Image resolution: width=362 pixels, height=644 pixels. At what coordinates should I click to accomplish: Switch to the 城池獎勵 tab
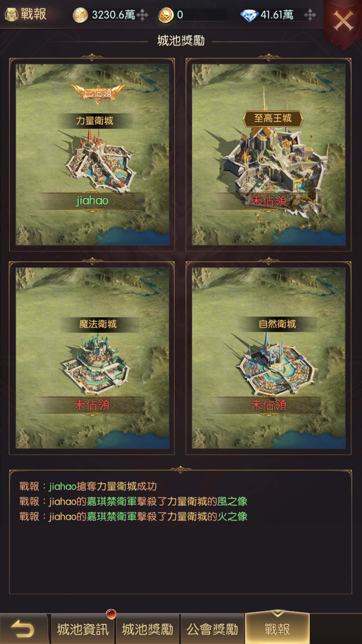[x=147, y=629]
